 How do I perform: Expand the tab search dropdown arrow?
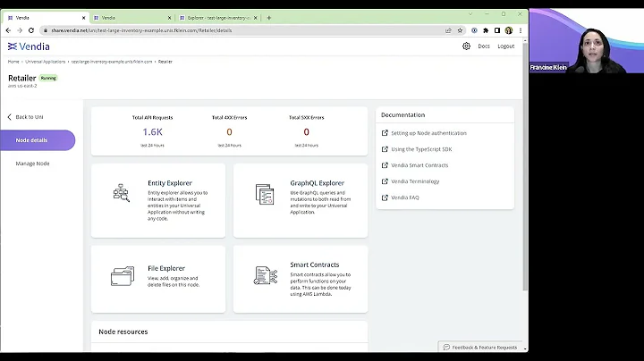click(470, 14)
